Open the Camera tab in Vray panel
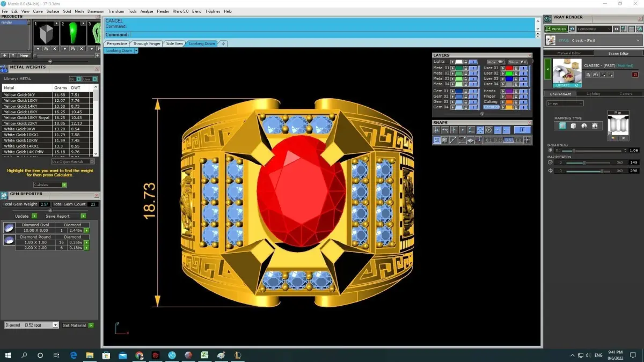This screenshot has width=644, height=362. click(x=626, y=94)
